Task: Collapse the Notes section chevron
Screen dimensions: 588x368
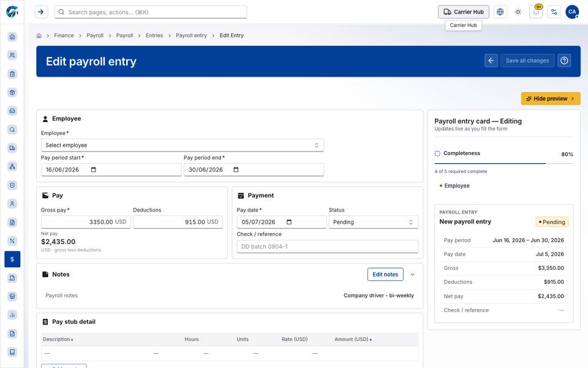Action: click(x=412, y=275)
